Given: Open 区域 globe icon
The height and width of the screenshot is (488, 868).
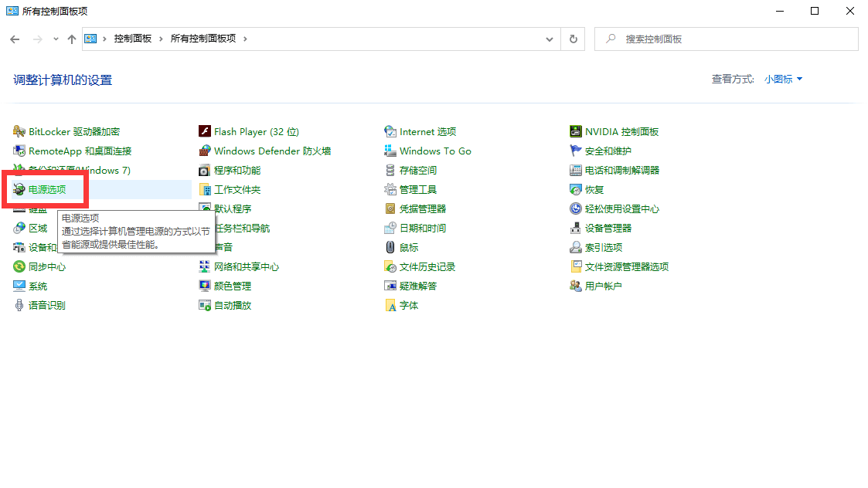Looking at the screenshot, I should tap(19, 228).
